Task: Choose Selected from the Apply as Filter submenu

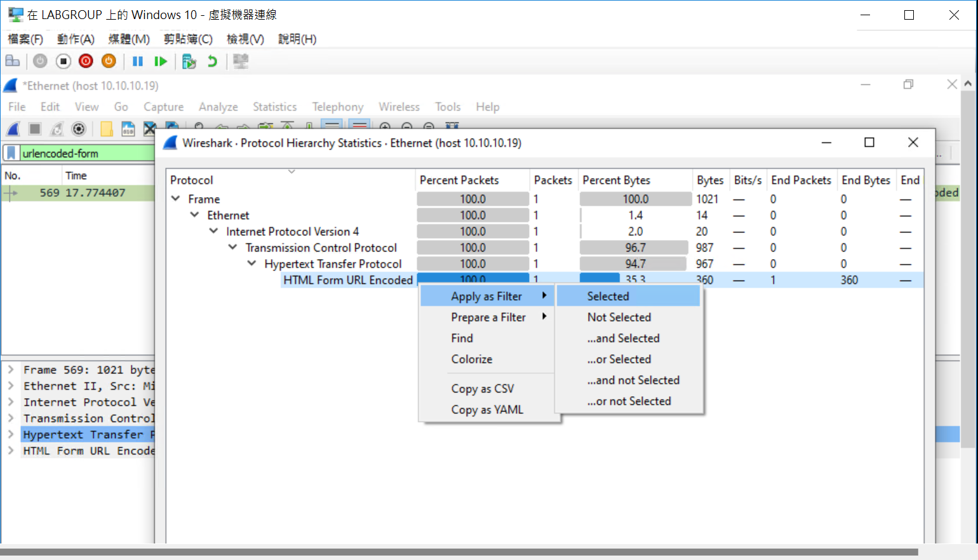Action: pos(608,297)
